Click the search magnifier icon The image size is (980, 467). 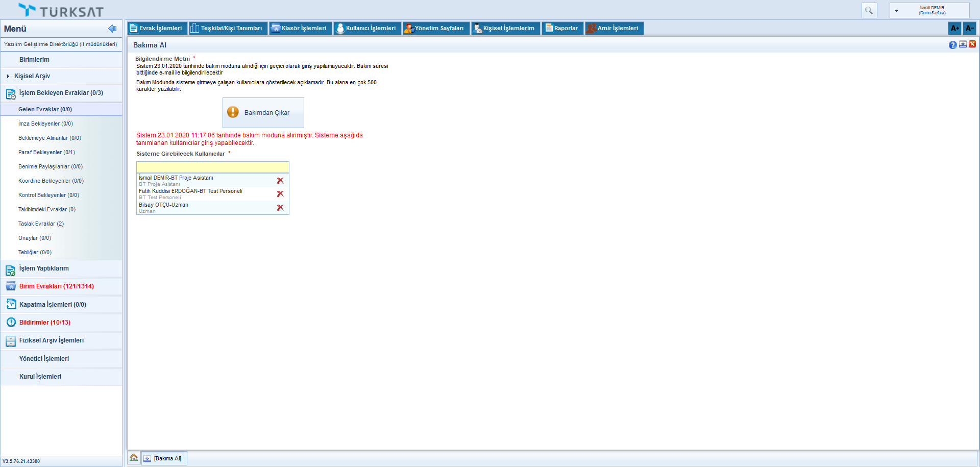[x=869, y=10]
